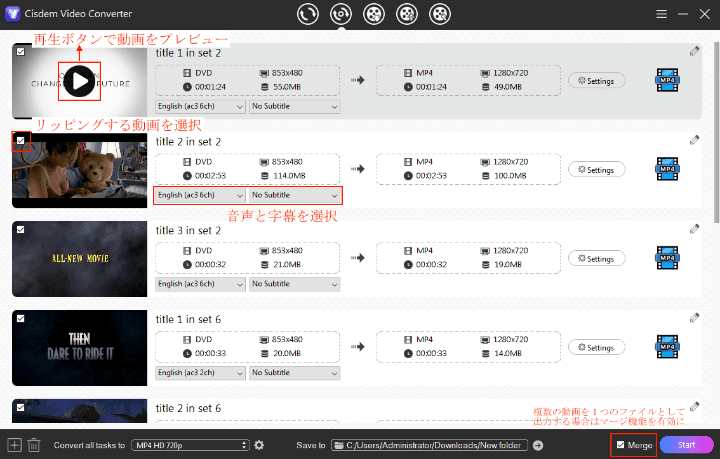
Task: Open the hamburger menu
Action: click(x=661, y=14)
